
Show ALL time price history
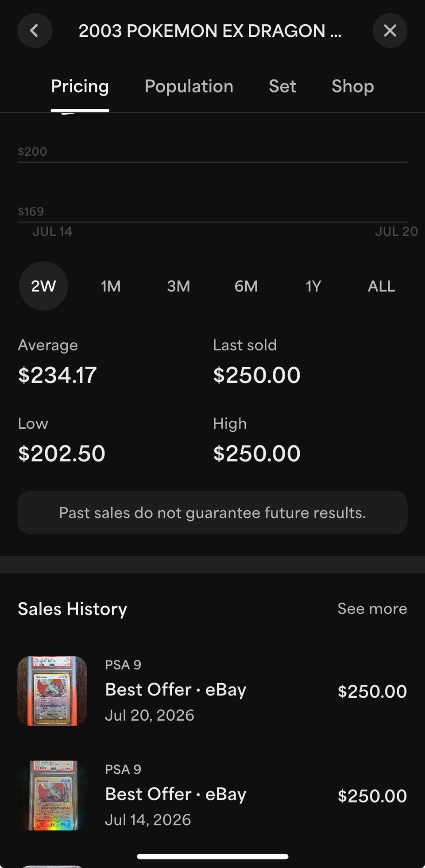coord(381,286)
